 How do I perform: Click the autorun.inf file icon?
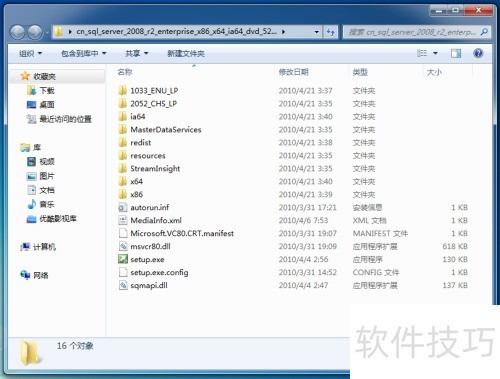pos(123,207)
